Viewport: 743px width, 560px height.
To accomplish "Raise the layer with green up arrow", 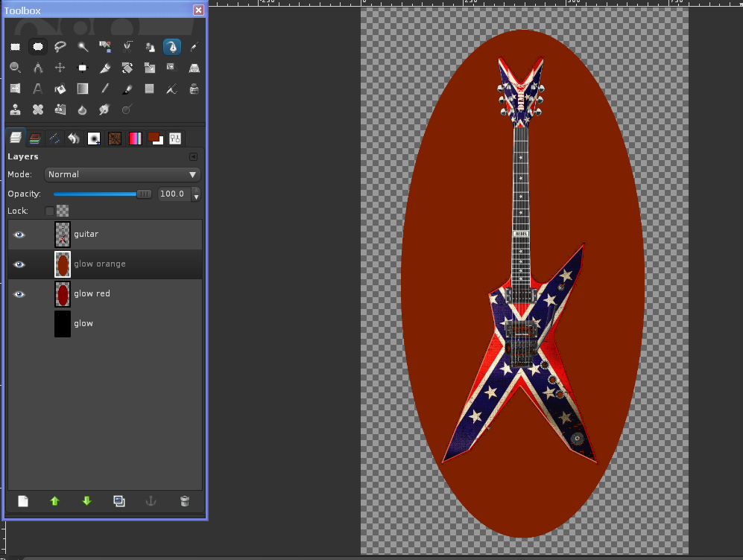I will tap(54, 501).
